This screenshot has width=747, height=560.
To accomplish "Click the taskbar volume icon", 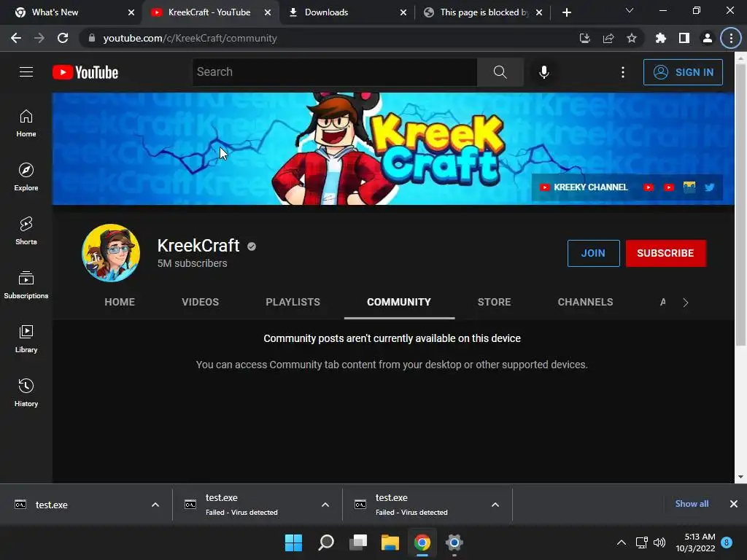I will click(659, 542).
